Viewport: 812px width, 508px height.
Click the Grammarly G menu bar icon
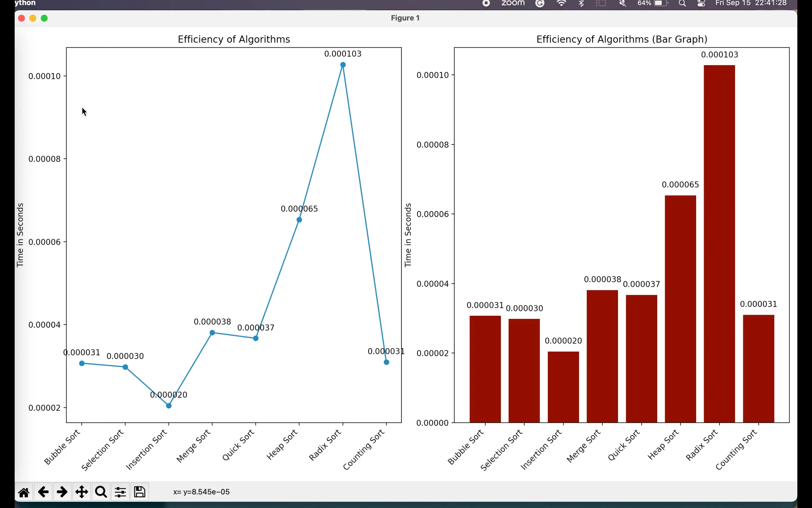(x=540, y=3)
